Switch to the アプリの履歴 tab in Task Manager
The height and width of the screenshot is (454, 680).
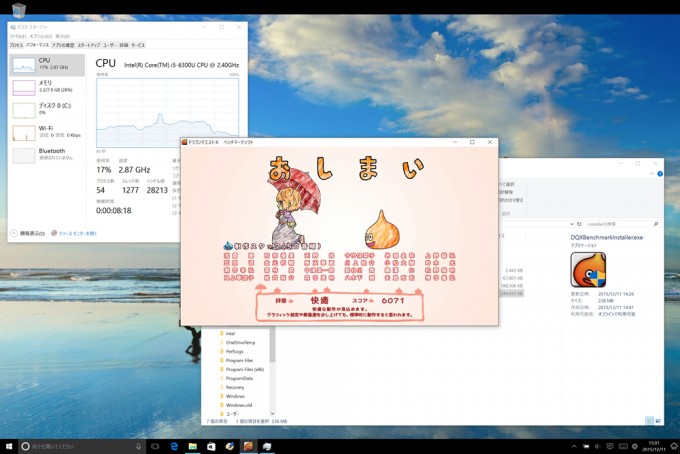tap(63, 45)
